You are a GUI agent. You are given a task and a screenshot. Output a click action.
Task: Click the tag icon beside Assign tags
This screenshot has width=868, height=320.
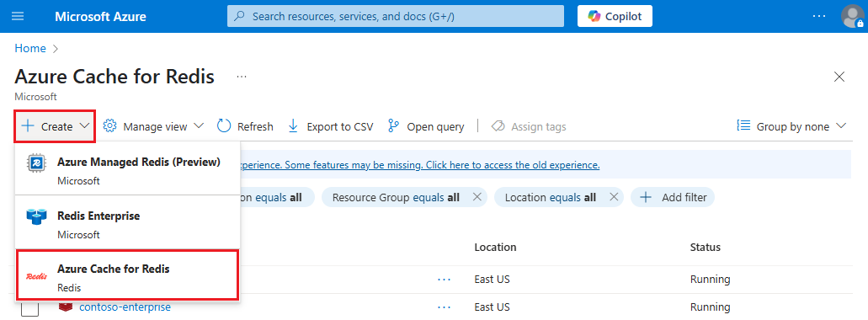(x=498, y=126)
